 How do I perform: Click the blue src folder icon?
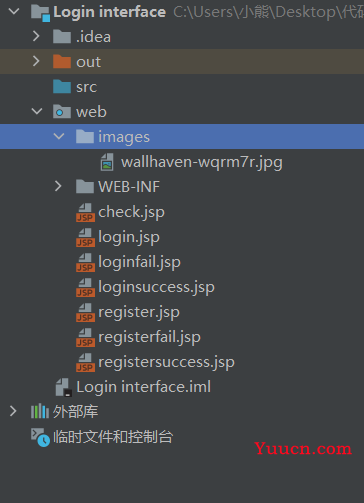pos(62,87)
